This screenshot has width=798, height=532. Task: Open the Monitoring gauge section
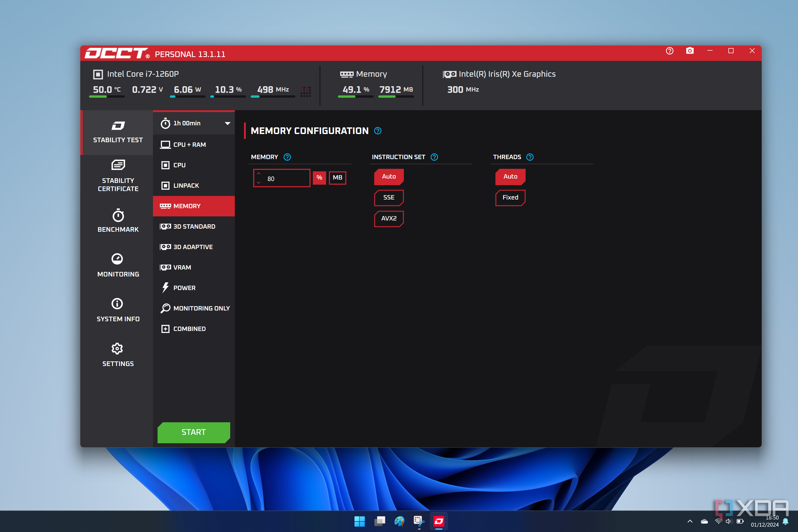click(118, 265)
